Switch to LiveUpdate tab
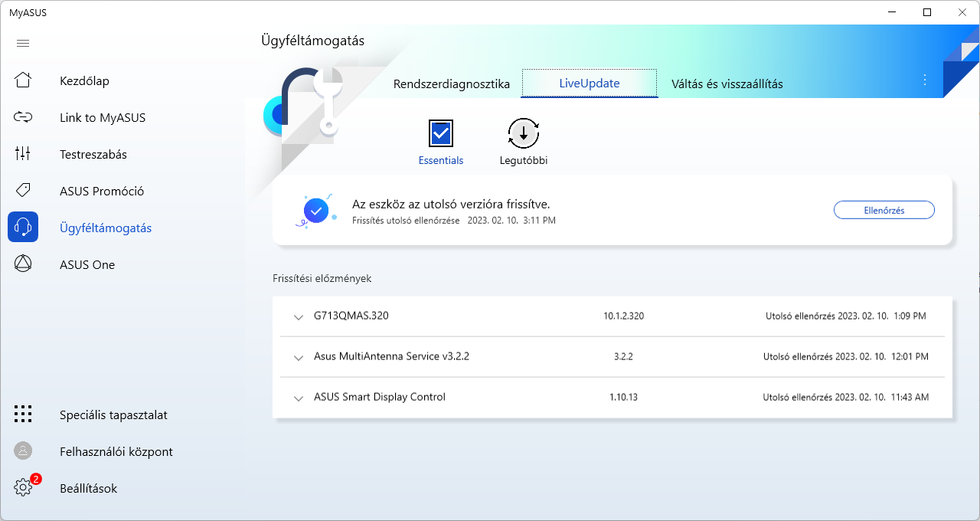The height and width of the screenshot is (521, 980). [590, 83]
